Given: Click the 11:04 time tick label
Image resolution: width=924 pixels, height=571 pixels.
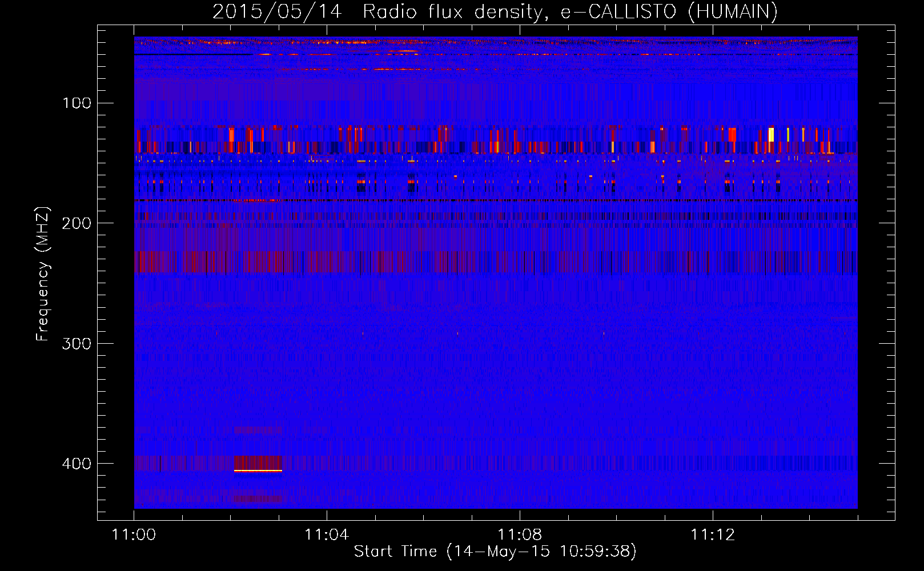Looking at the screenshot, I should [327, 534].
